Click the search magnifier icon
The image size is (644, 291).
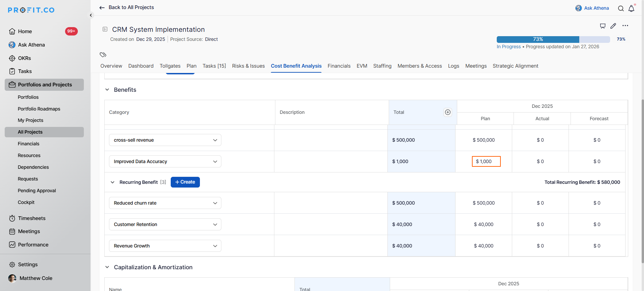click(x=621, y=8)
